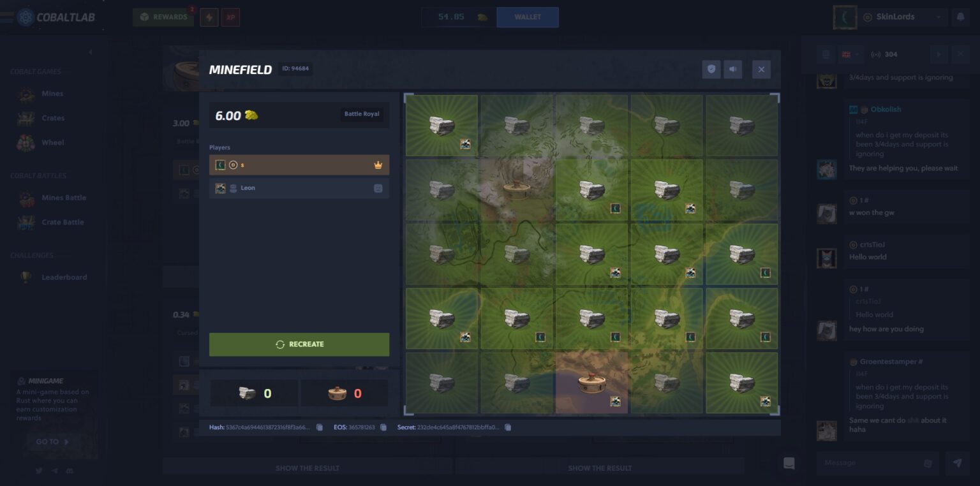
Task: Click the XP icon button
Action: click(x=230, y=17)
